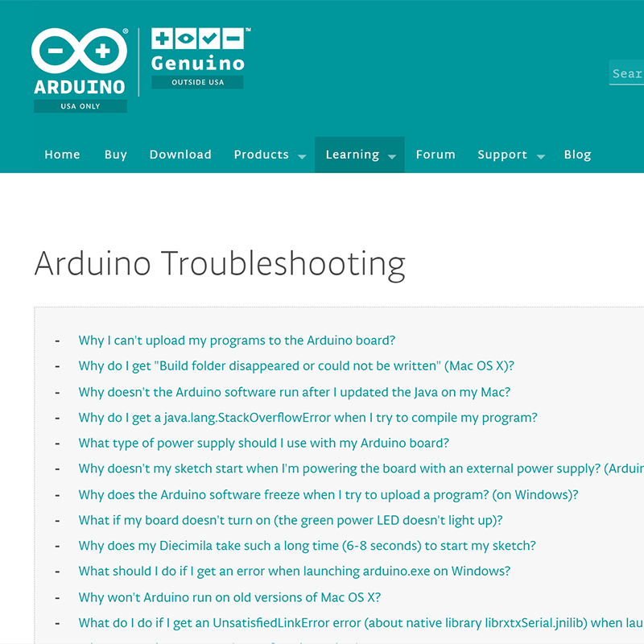Open link about uploading programs to Arduino board
644x644 pixels.
(237, 341)
